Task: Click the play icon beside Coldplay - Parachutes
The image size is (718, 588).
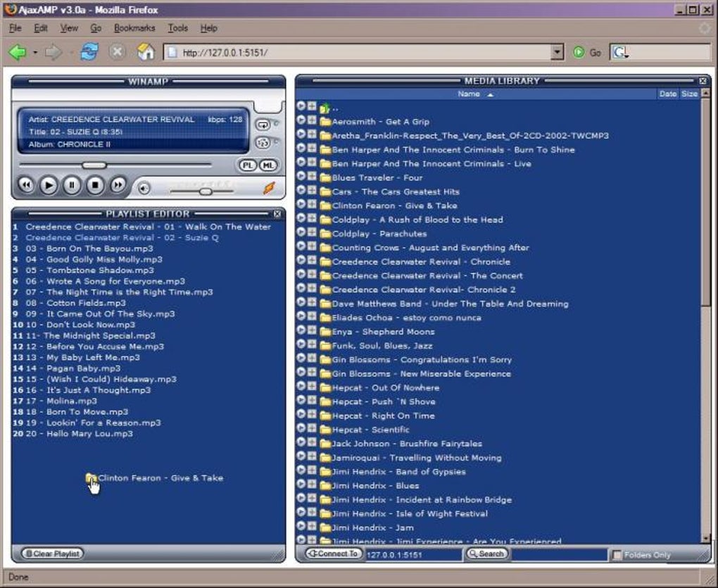Action: 301,232
